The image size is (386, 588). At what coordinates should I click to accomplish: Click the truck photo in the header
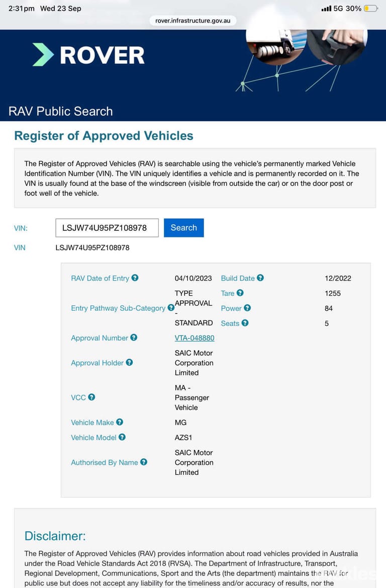click(x=276, y=46)
